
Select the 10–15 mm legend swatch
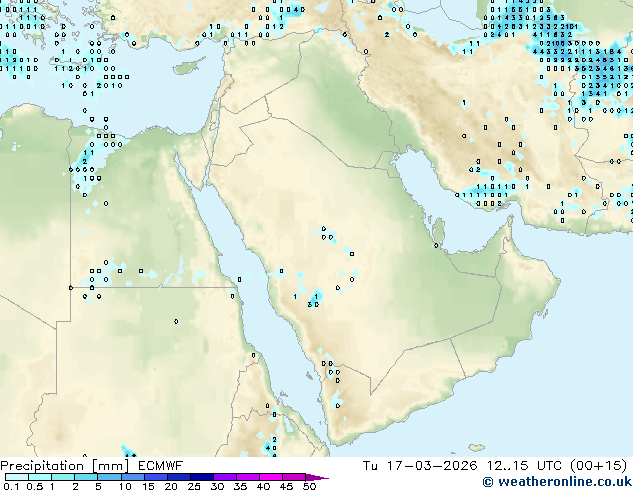133,477
